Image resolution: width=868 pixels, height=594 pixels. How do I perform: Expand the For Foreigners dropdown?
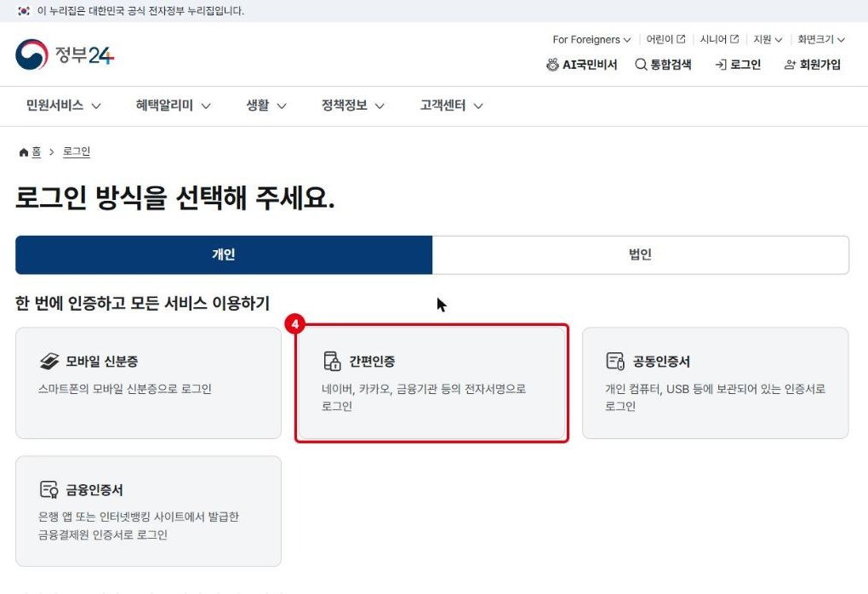591,39
